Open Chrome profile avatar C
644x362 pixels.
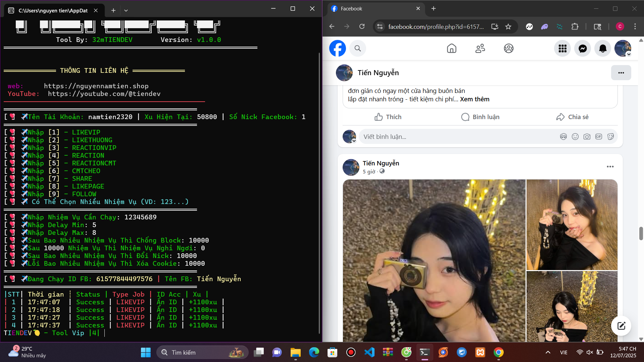(620, 27)
